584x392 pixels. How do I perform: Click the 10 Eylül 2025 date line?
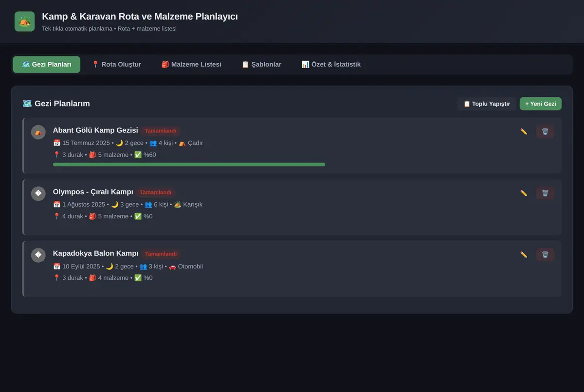(128, 266)
